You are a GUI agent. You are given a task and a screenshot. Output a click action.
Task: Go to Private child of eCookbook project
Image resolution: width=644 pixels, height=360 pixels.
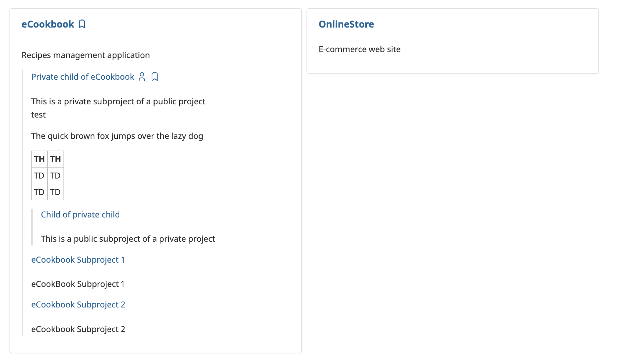click(x=83, y=77)
